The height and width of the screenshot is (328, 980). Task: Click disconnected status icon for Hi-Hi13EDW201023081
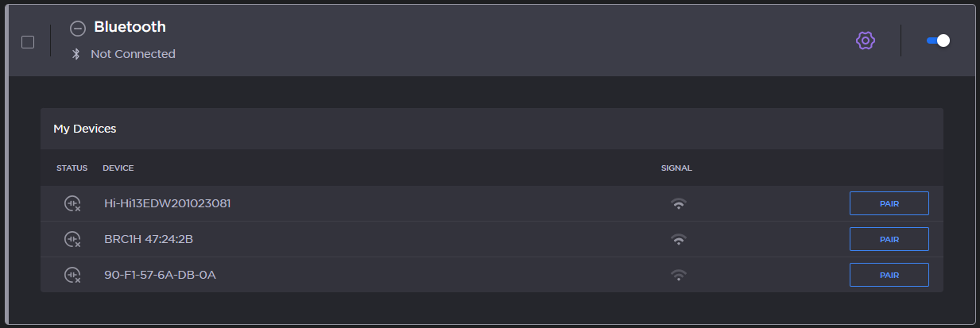coord(72,203)
